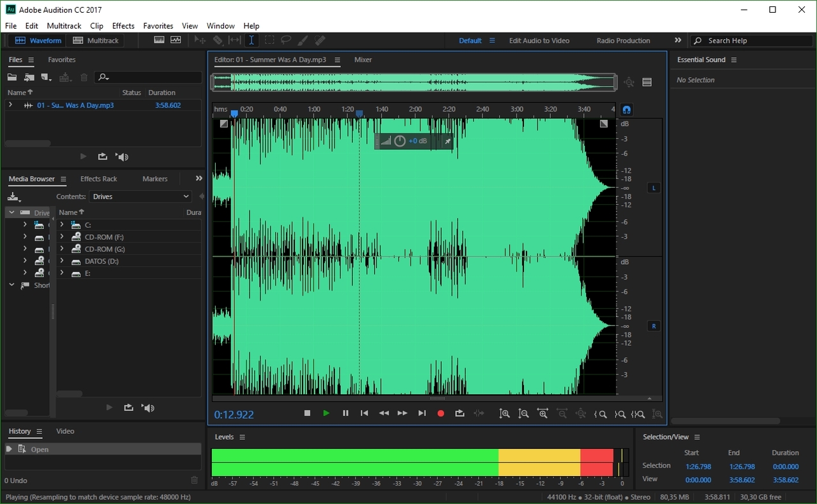Select the Time Selection tool
Viewport: 817px width, 504px height.
coord(251,40)
